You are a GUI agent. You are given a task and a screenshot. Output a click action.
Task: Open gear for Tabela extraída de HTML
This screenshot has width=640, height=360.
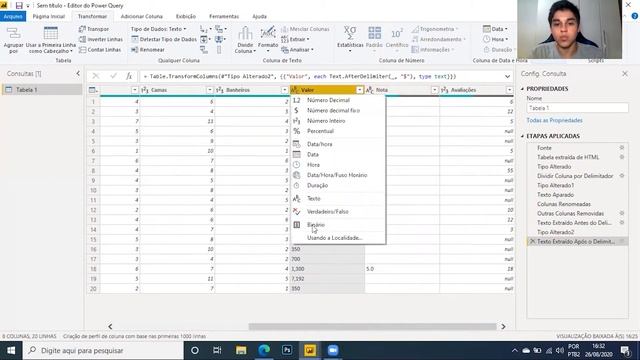(622, 157)
